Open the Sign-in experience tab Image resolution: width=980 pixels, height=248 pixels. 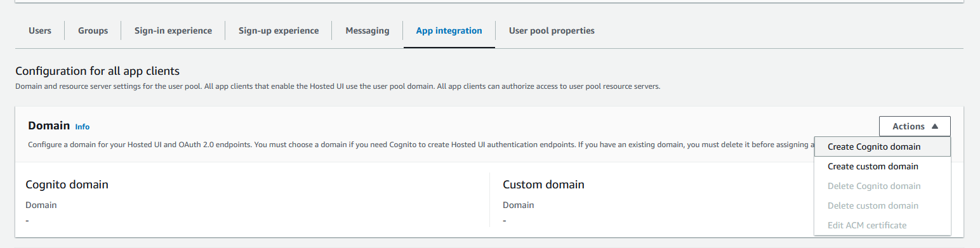173,30
